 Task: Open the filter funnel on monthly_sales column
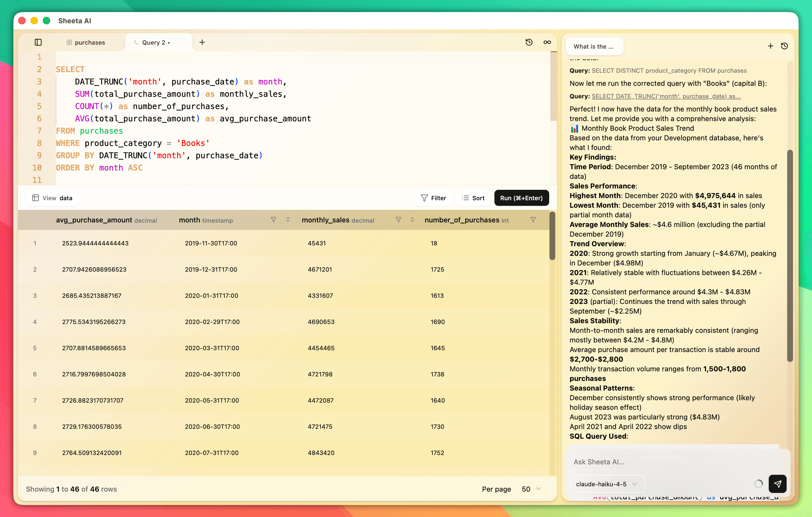(x=398, y=220)
